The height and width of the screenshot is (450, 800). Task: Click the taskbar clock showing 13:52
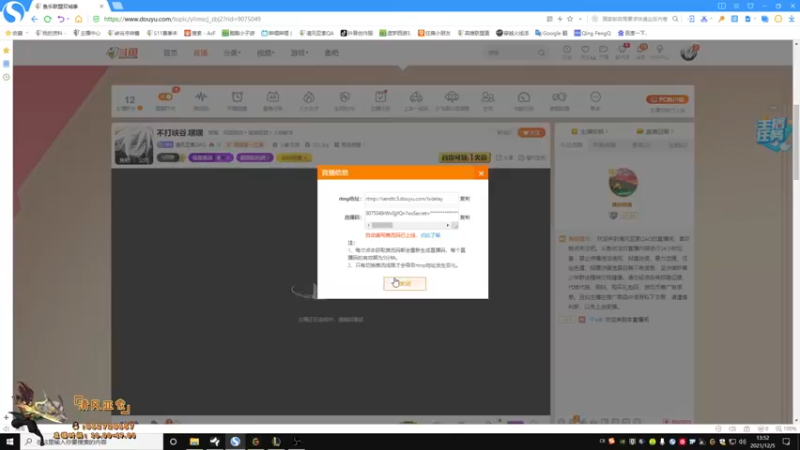(x=763, y=441)
